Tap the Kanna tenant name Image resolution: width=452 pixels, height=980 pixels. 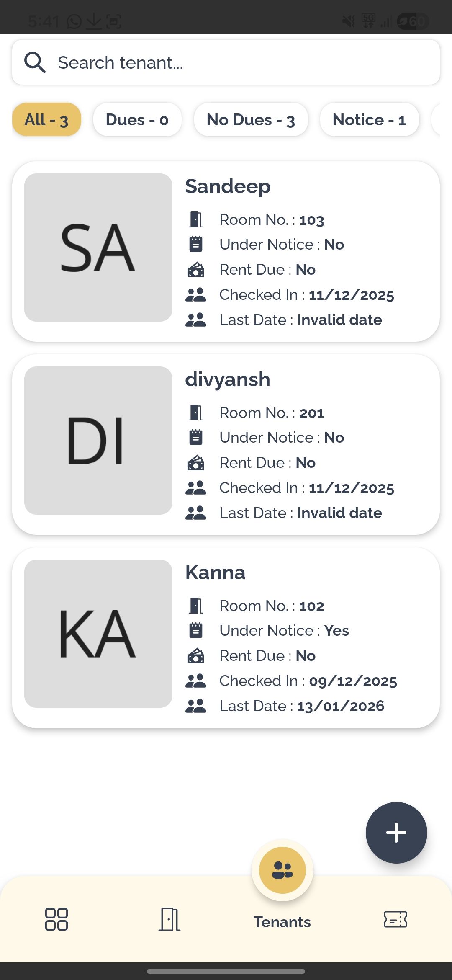pyautogui.click(x=216, y=573)
